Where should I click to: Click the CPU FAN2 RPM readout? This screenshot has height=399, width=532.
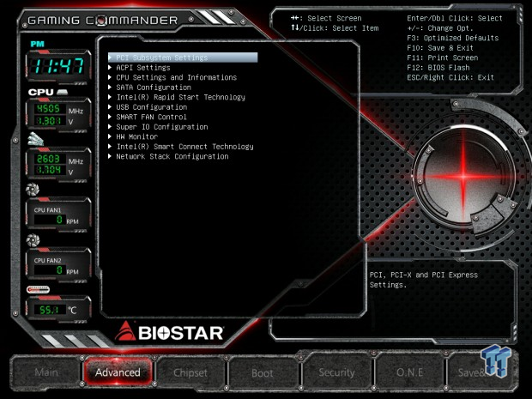pyautogui.click(x=49, y=270)
